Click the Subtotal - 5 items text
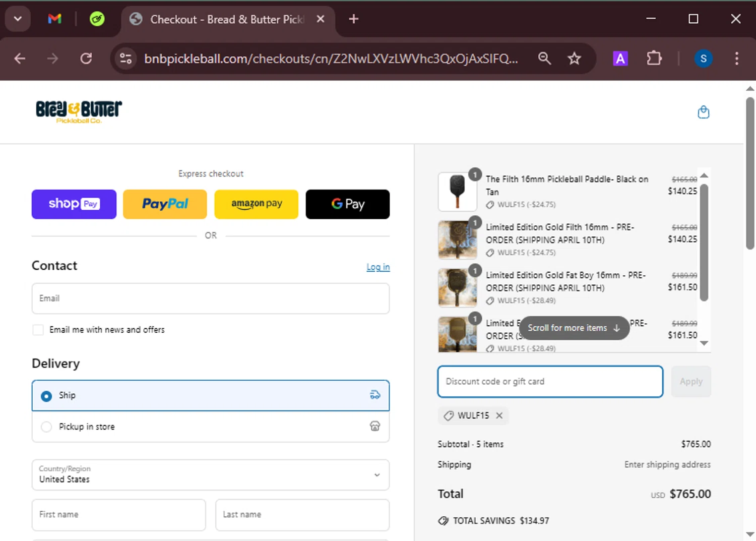Viewport: 756px width, 541px height. click(470, 444)
